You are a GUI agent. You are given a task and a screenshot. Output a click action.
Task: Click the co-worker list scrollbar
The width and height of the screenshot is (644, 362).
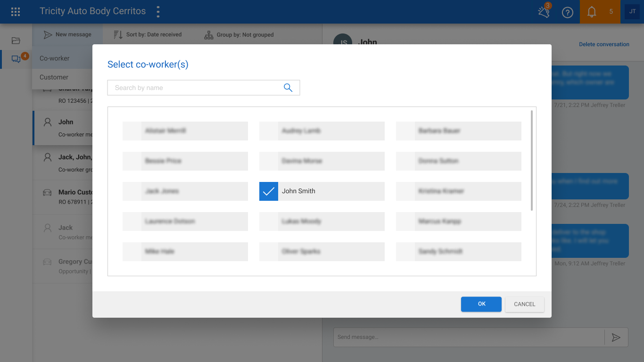pos(532,160)
